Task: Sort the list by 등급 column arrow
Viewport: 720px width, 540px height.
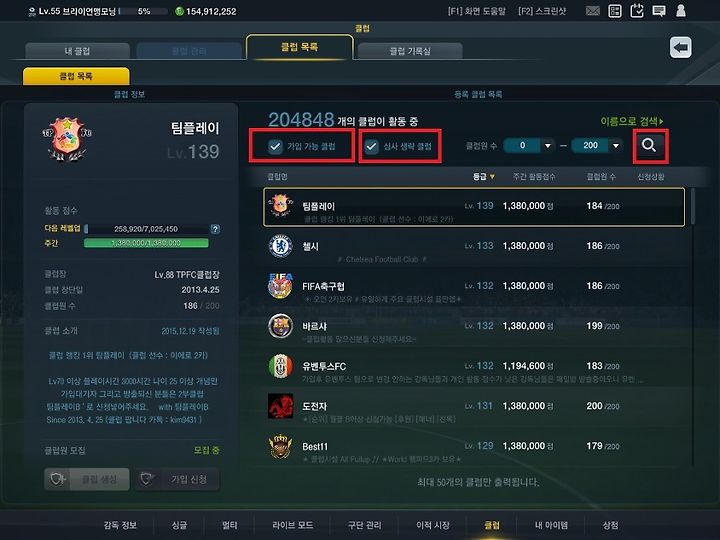Action: point(492,176)
